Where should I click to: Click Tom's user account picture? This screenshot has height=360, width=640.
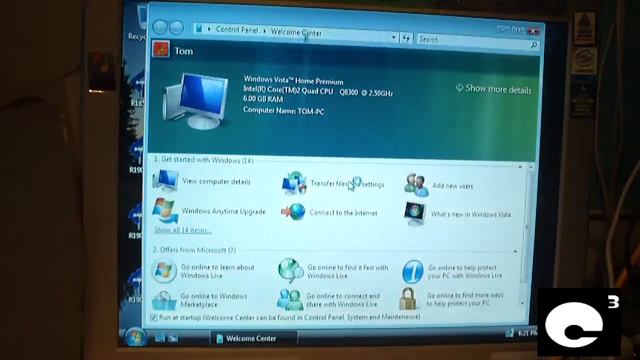[x=161, y=50]
